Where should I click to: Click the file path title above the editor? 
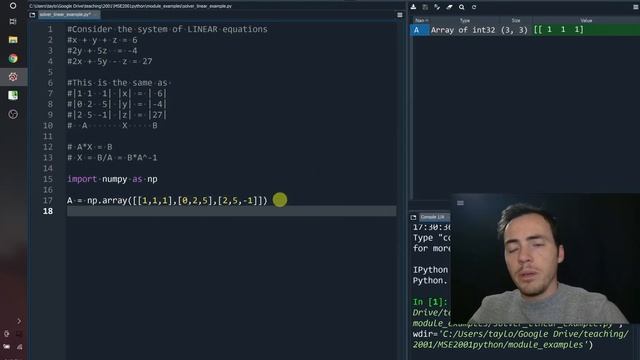pyautogui.click(x=130, y=6)
